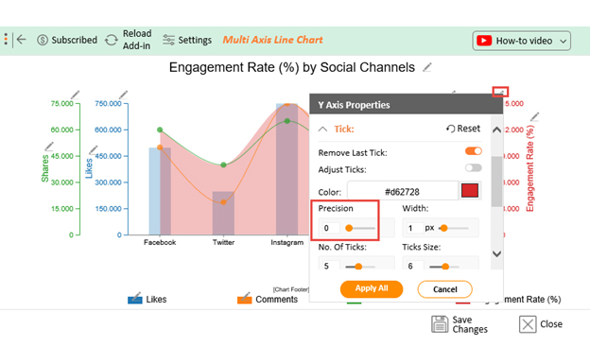The width and height of the screenshot is (590, 364).
Task: Click the Cancel button
Action: 444,289
